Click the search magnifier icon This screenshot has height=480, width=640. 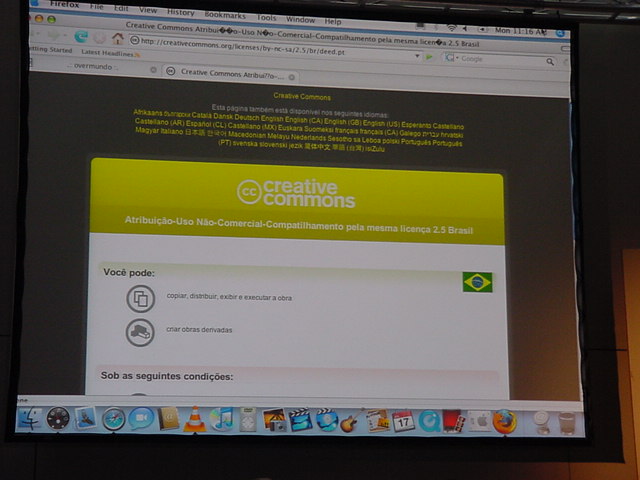pyautogui.click(x=550, y=61)
